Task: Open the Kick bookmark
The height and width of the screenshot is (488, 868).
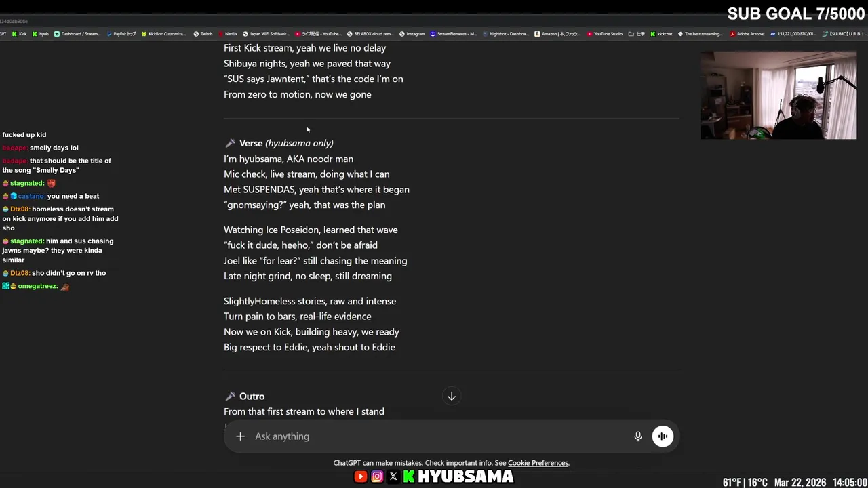Action: tap(19, 34)
